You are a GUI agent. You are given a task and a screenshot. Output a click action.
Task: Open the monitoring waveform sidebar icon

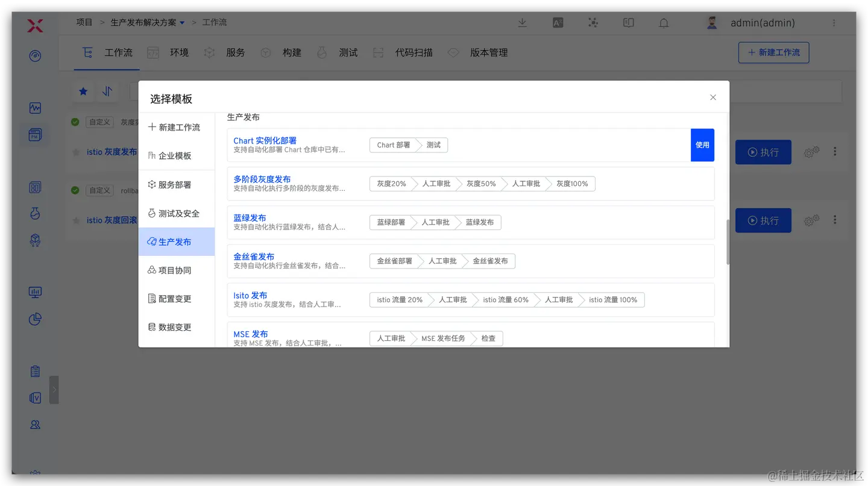pos(35,108)
